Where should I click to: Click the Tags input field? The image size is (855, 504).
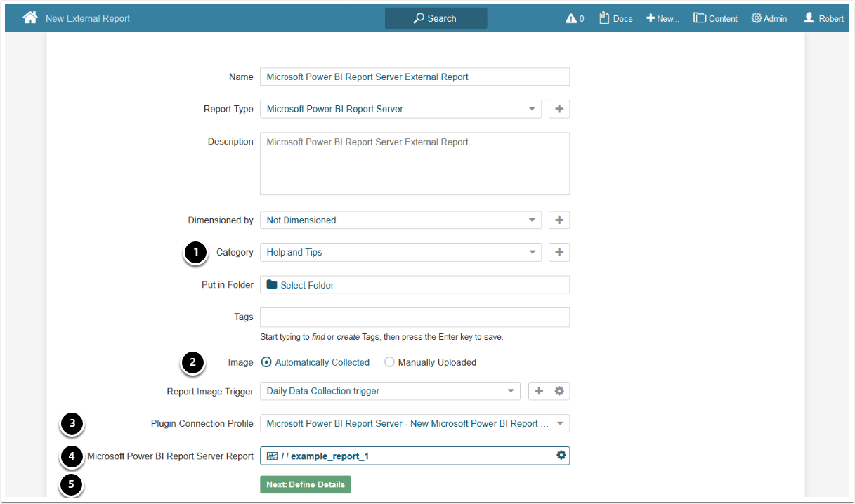[x=415, y=317]
